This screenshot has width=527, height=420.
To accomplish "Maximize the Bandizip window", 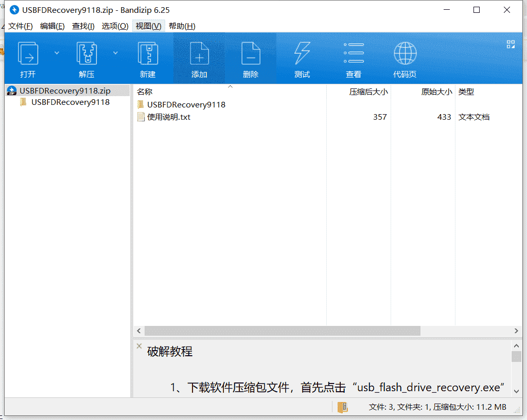I will [x=477, y=10].
